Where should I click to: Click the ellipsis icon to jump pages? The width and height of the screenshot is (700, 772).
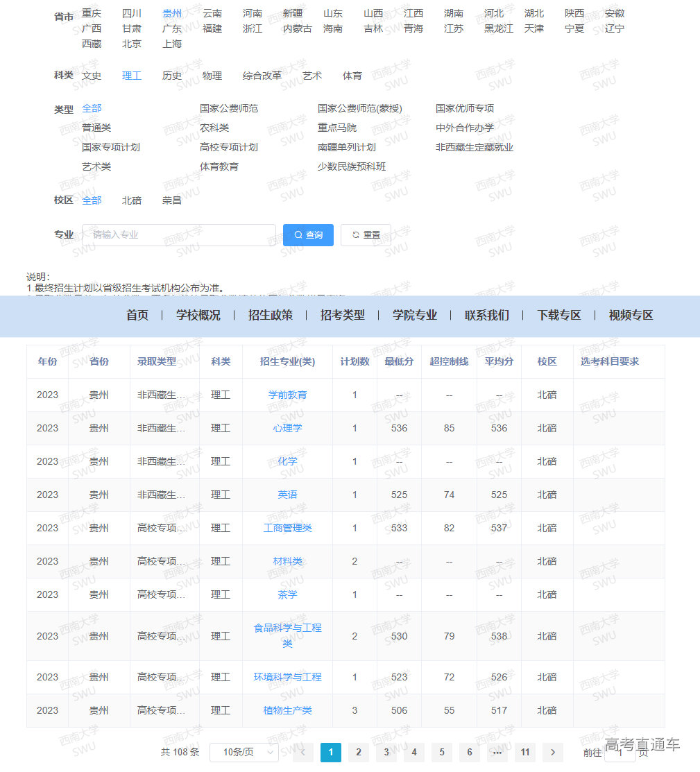click(x=497, y=752)
